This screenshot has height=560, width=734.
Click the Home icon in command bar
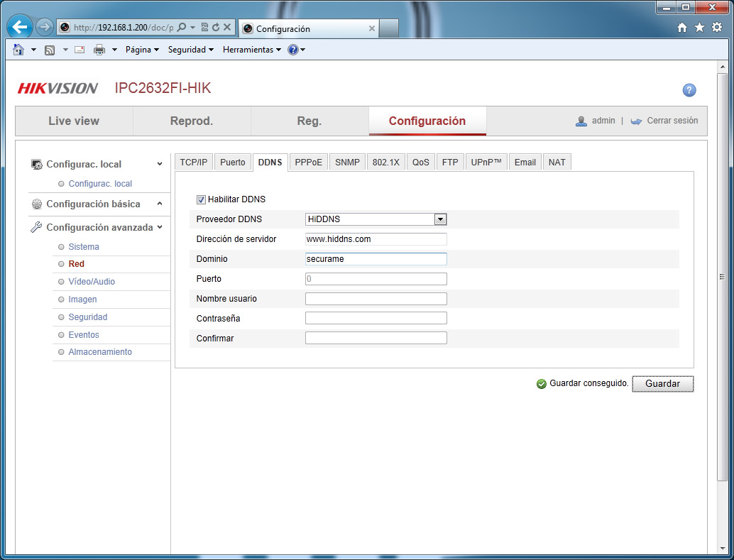click(x=18, y=50)
